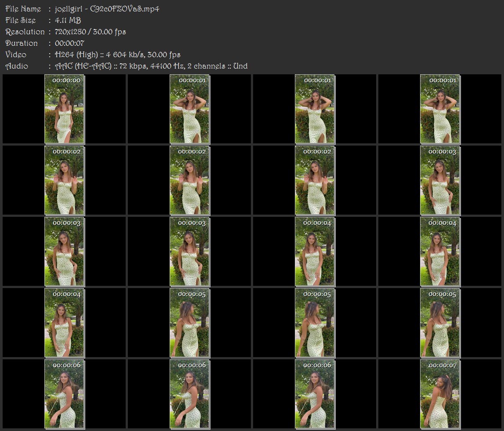Click the file name 'joellgirl - C92c0FZOVaS.mp4'
This screenshot has width=504, height=431.
(107, 9)
